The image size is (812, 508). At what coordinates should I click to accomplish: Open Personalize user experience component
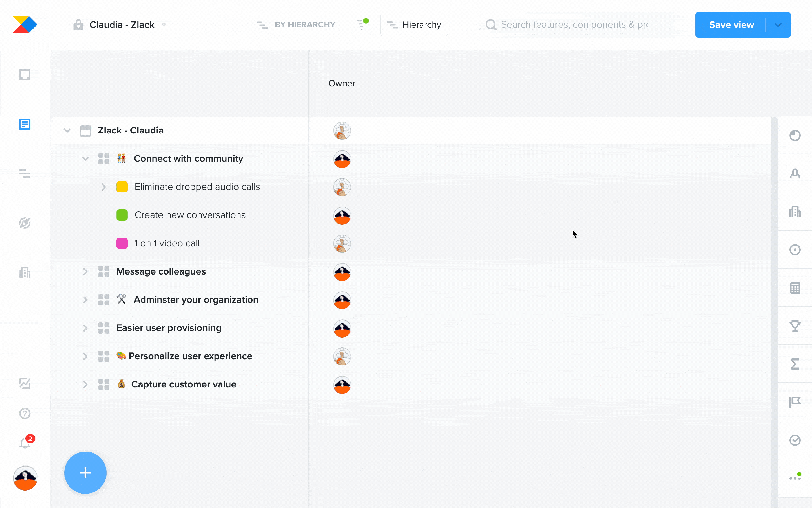coord(190,356)
